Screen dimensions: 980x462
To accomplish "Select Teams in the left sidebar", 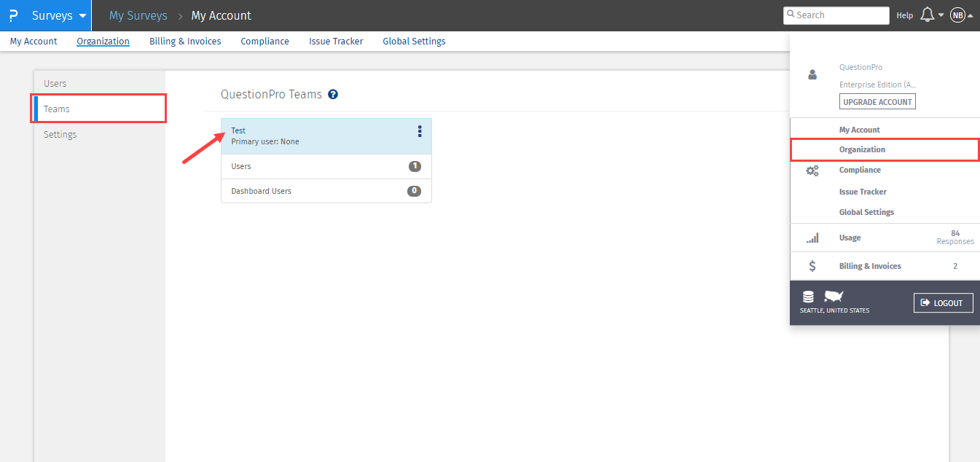I will pyautogui.click(x=100, y=109).
